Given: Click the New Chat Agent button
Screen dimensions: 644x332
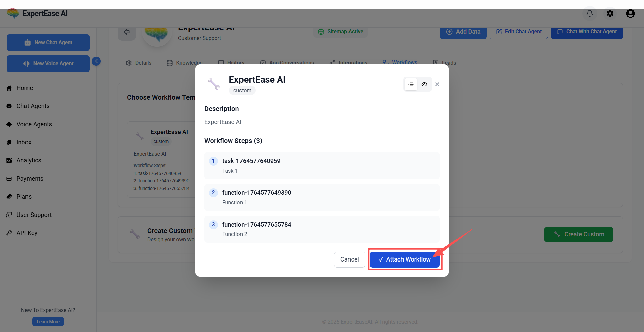Looking at the screenshot, I should 48,43.
